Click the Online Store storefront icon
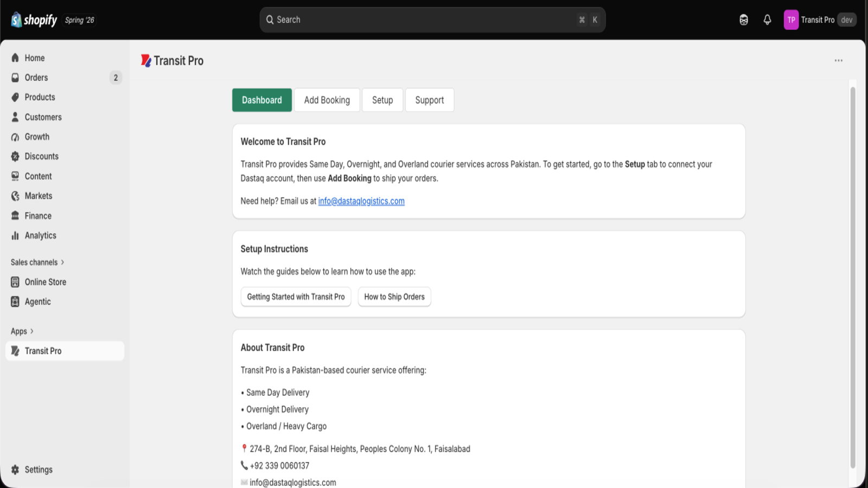This screenshot has width=868, height=488. tap(15, 282)
